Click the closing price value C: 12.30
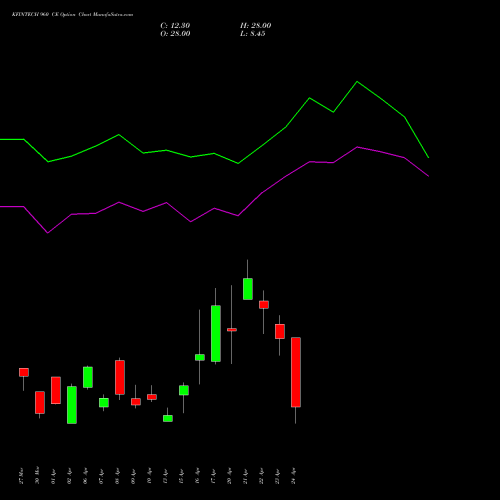This screenshot has width=500, height=500. (175, 26)
